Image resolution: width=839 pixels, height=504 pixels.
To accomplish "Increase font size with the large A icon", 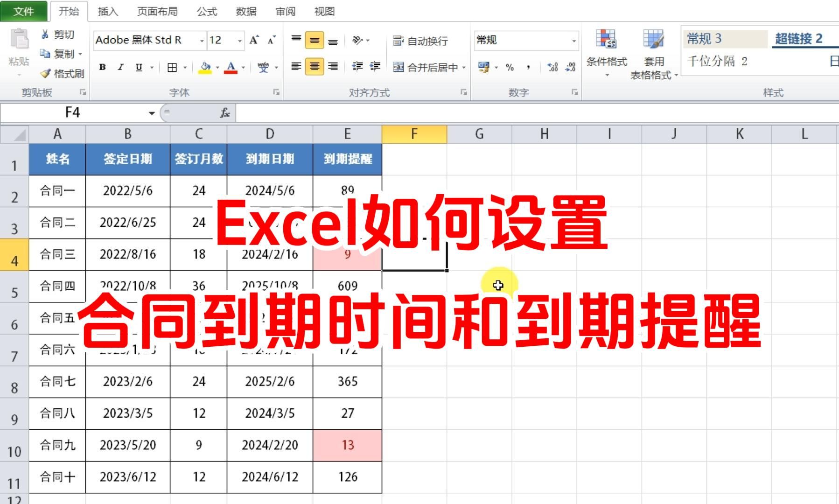I will pos(254,40).
